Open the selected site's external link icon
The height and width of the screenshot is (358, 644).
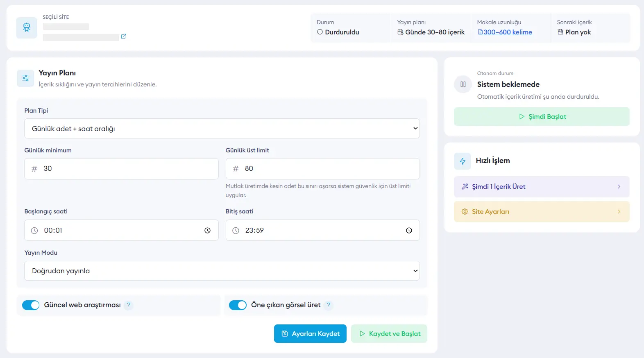pyautogui.click(x=123, y=36)
